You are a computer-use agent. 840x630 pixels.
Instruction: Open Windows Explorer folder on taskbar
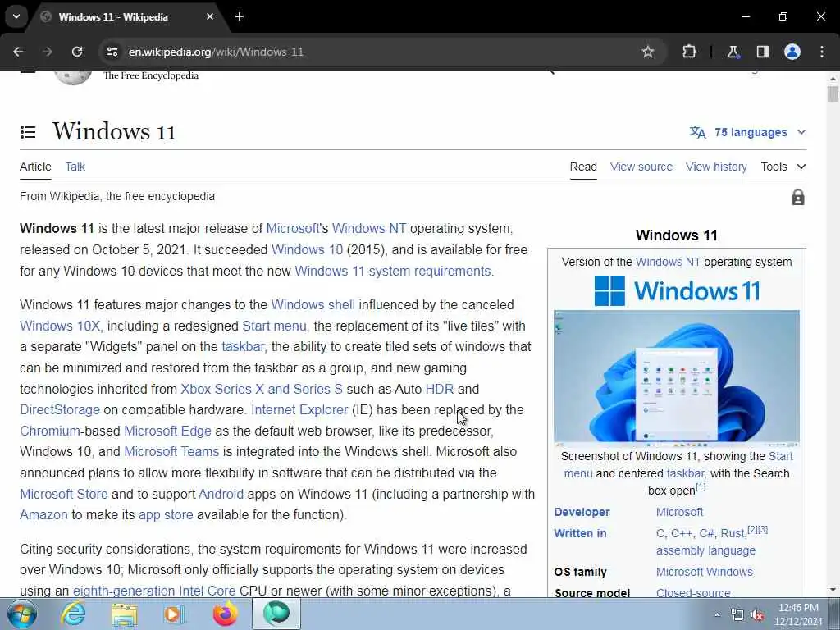tap(125, 614)
